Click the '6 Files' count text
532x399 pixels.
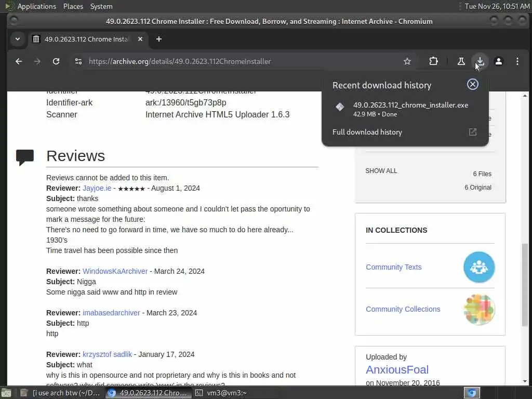[482, 174]
